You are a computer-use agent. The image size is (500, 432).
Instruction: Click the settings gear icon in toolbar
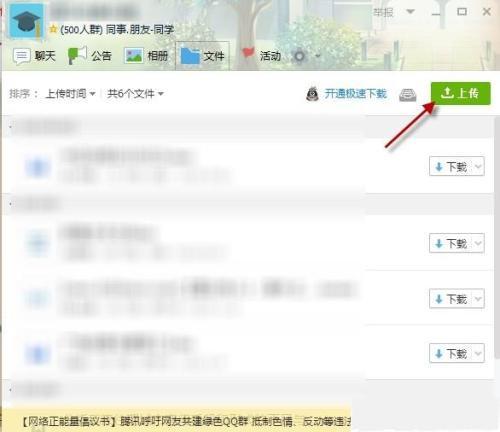point(299,56)
